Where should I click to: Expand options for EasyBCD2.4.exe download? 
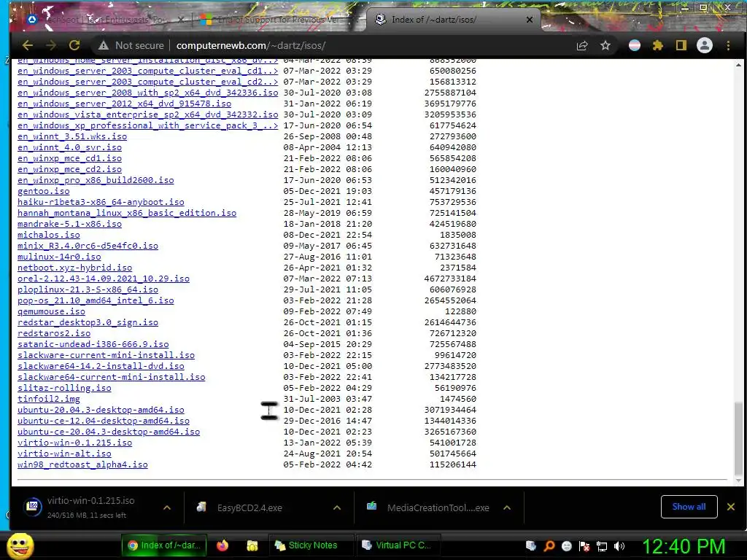click(x=337, y=507)
